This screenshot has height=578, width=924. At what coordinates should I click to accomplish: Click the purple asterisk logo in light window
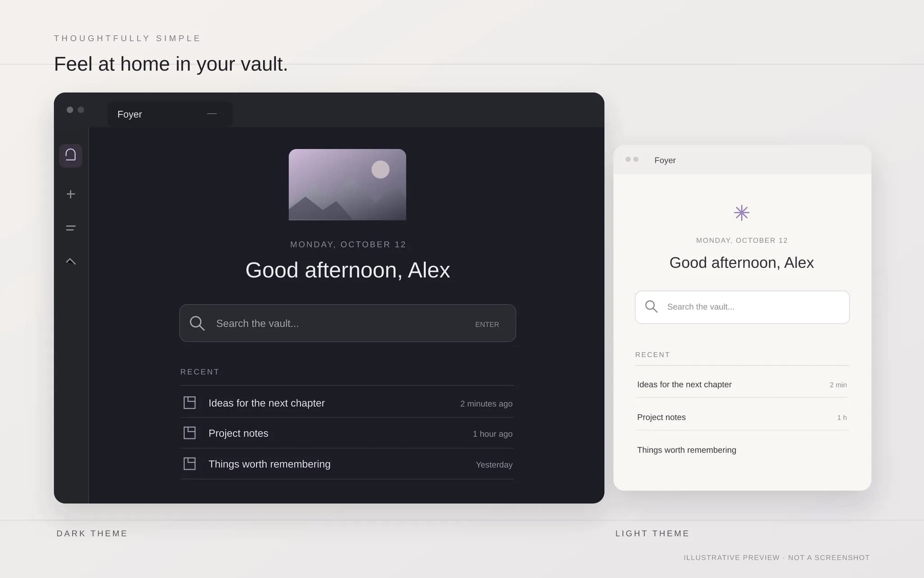pos(742,213)
